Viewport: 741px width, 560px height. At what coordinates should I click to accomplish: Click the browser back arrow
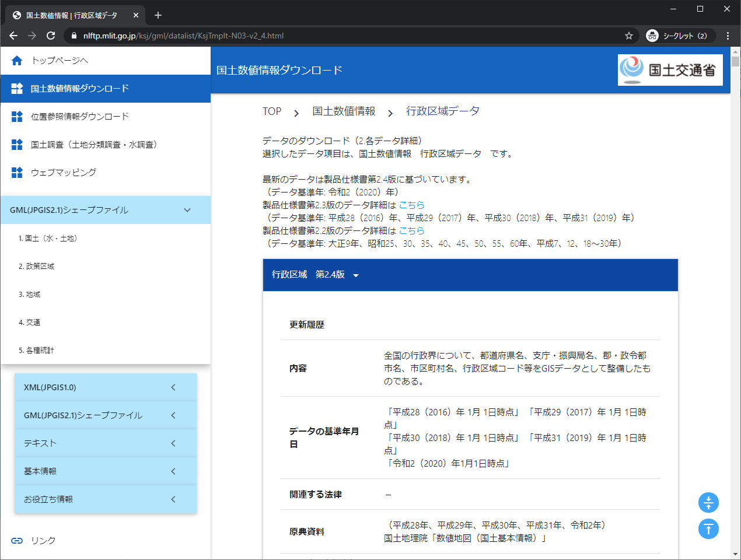(x=13, y=36)
